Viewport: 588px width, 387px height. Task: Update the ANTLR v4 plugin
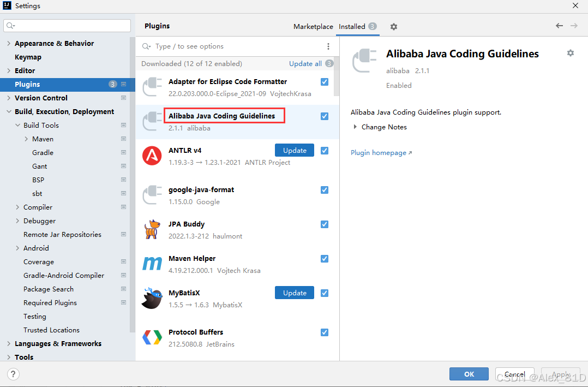pyautogui.click(x=295, y=150)
